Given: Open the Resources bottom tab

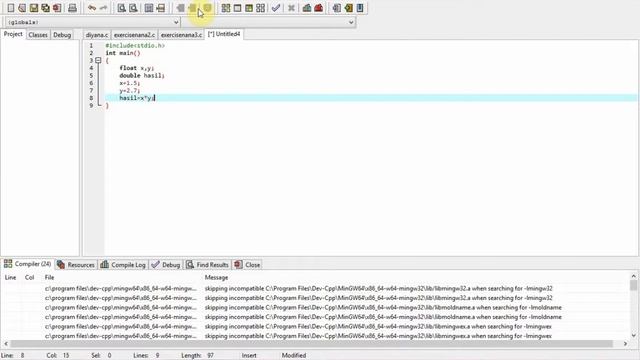Looking at the screenshot, I should pyautogui.click(x=76, y=264).
